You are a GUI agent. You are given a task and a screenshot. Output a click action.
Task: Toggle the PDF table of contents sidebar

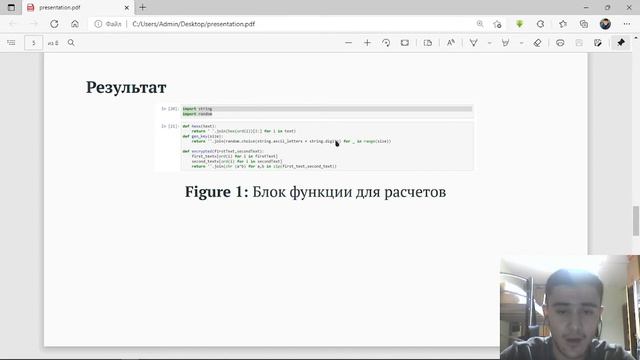(11, 42)
